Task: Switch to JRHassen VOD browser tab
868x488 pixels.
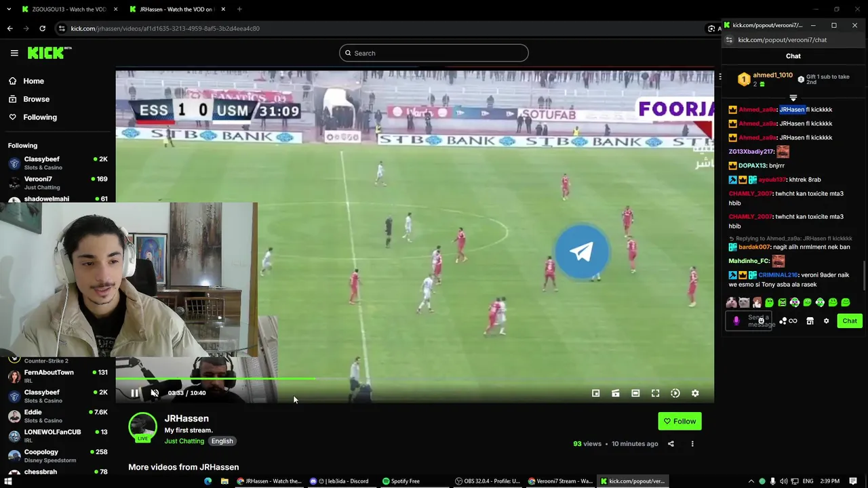Action: click(x=176, y=9)
